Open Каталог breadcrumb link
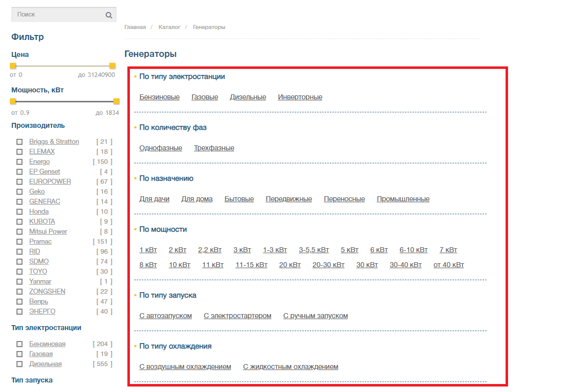The height and width of the screenshot is (392, 561). (169, 27)
